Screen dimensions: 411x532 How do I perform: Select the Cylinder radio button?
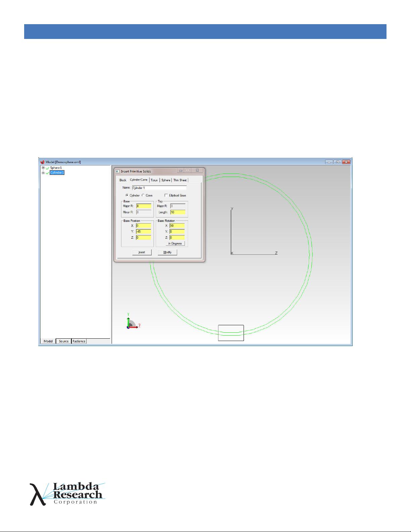(x=127, y=195)
